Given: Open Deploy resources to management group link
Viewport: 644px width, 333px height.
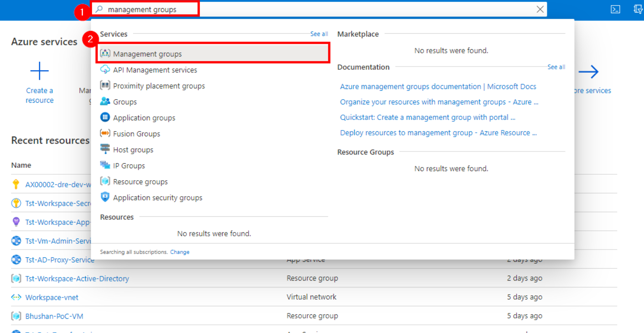Looking at the screenshot, I should pos(438,133).
